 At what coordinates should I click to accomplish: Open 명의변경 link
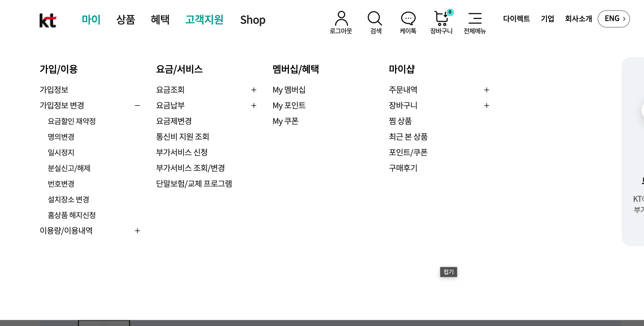click(x=61, y=137)
